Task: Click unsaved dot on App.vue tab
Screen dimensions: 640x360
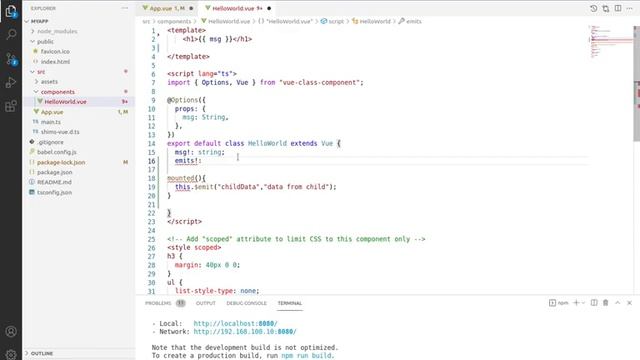Action: coord(191,8)
